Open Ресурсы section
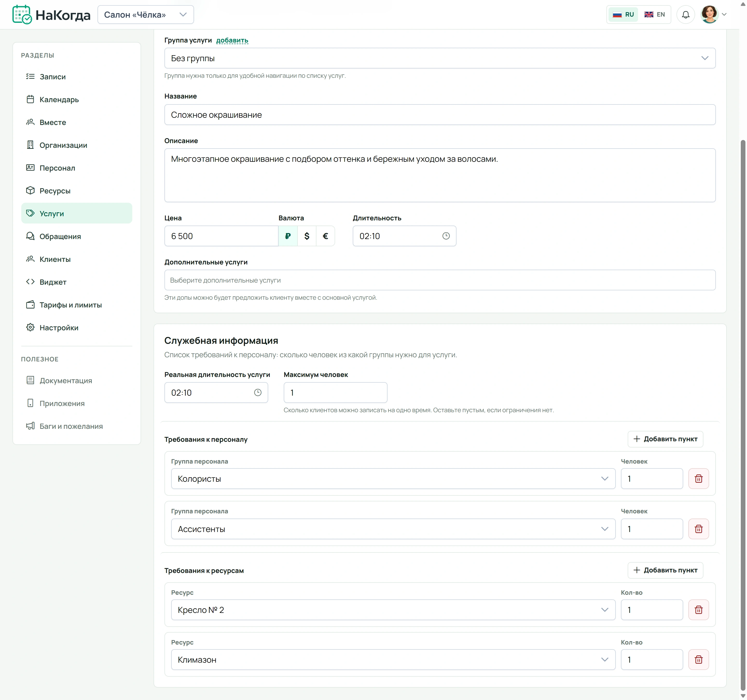747x700 pixels. tap(77, 191)
